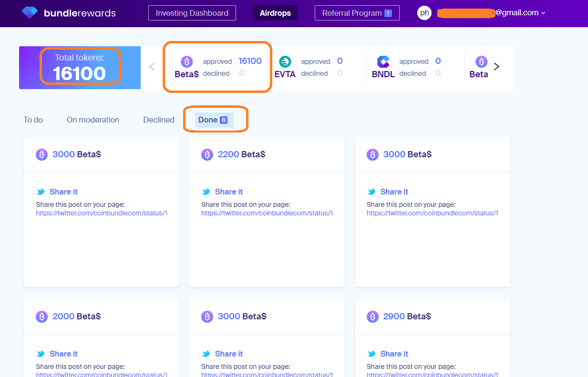Open the twitter link on 2200 Beta$ card
This screenshot has width=588, height=377.
tap(267, 213)
